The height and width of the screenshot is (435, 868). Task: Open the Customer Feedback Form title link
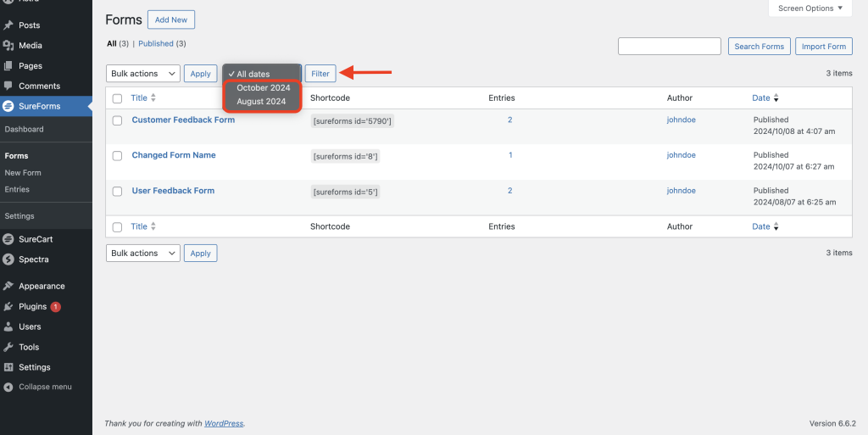(x=183, y=120)
